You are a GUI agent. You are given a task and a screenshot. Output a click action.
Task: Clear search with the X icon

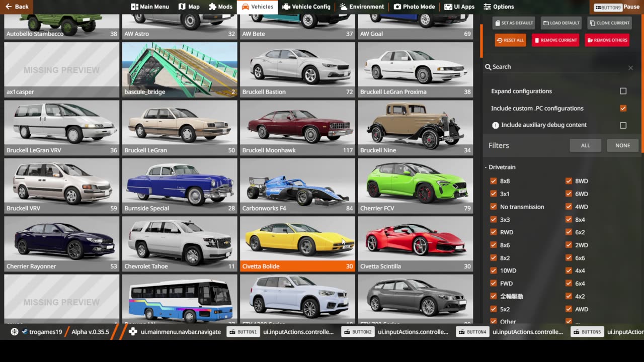coord(630,67)
